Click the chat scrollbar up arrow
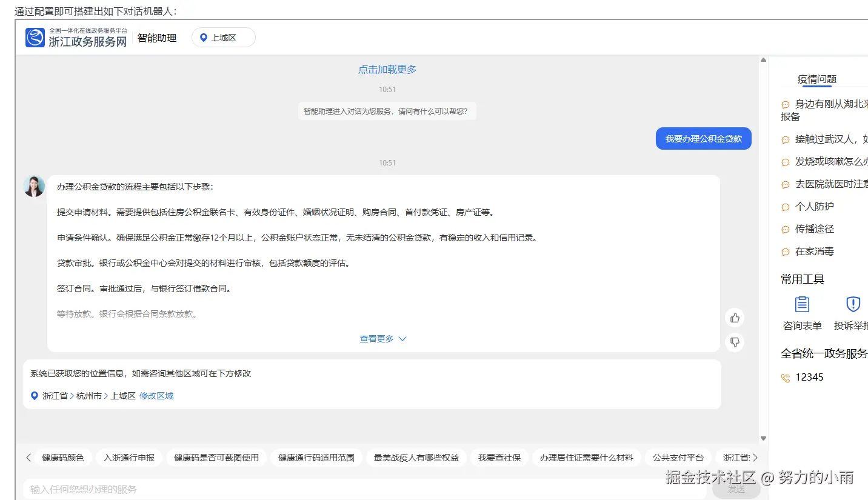 point(763,60)
